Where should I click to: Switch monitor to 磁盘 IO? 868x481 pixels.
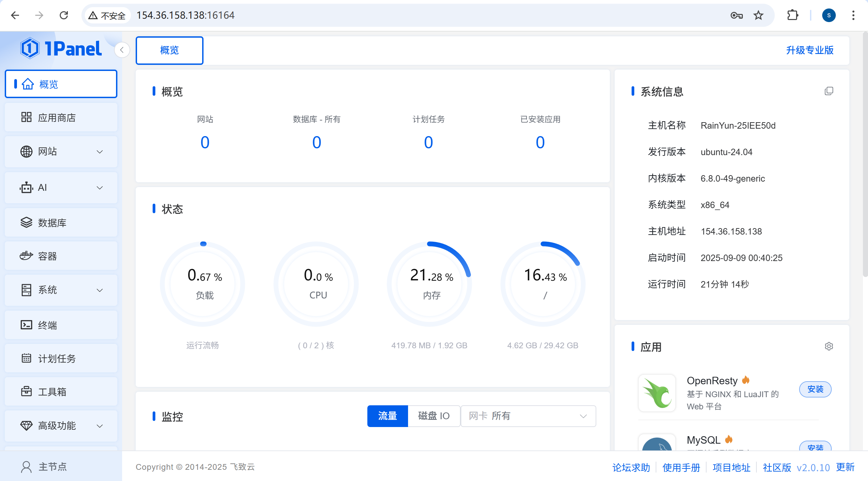[x=433, y=416]
